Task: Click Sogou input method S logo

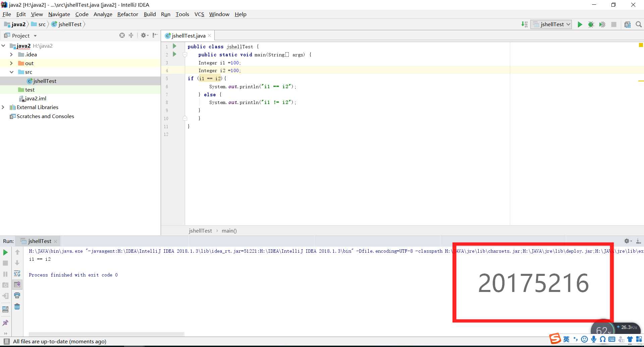Action: 555,338
